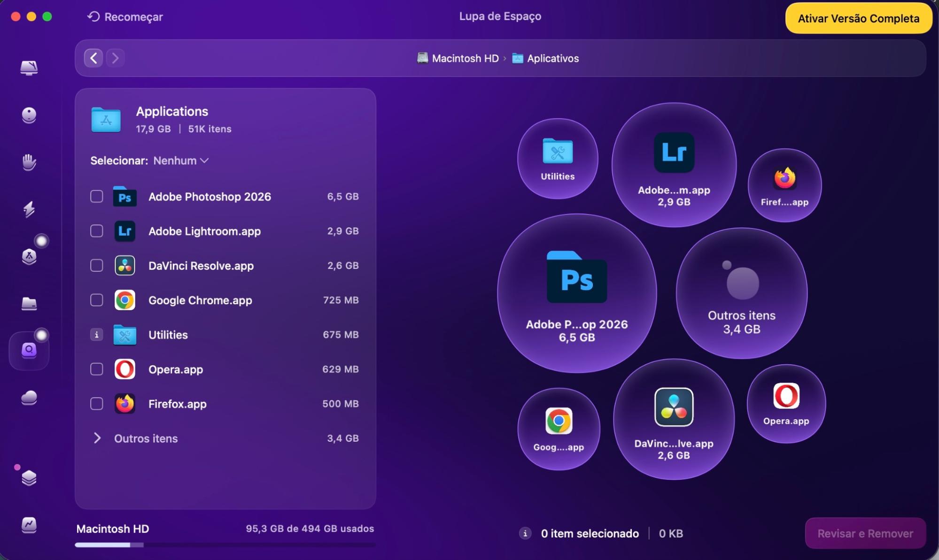Open the Applications sidebar icon

coord(29,256)
